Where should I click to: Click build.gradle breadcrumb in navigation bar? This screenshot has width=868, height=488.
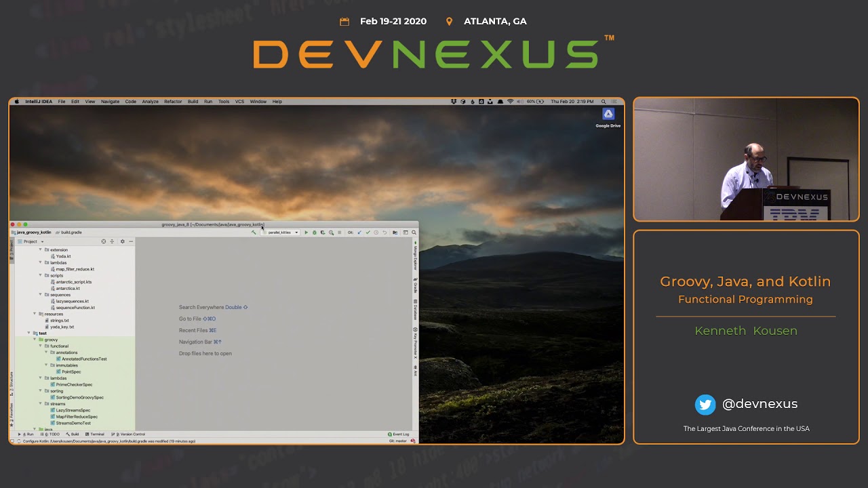tap(68, 232)
